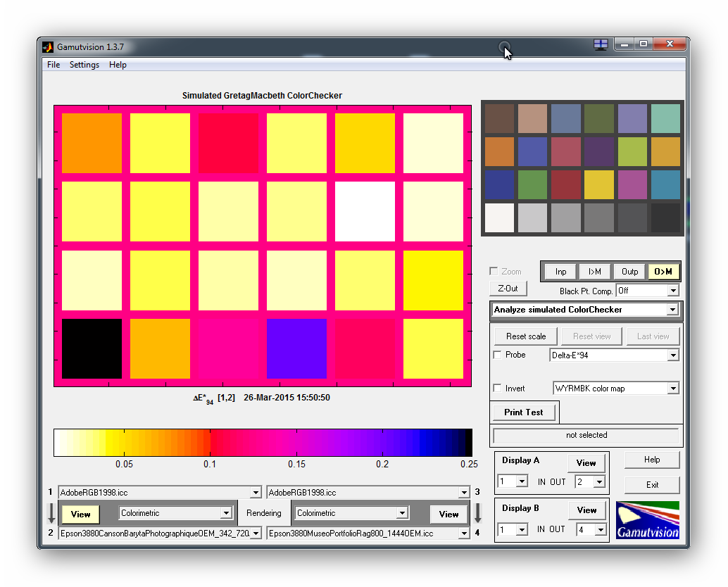Click the app icon in the title bar
Image resolution: width=728 pixels, height=587 pixels.
coord(48,47)
